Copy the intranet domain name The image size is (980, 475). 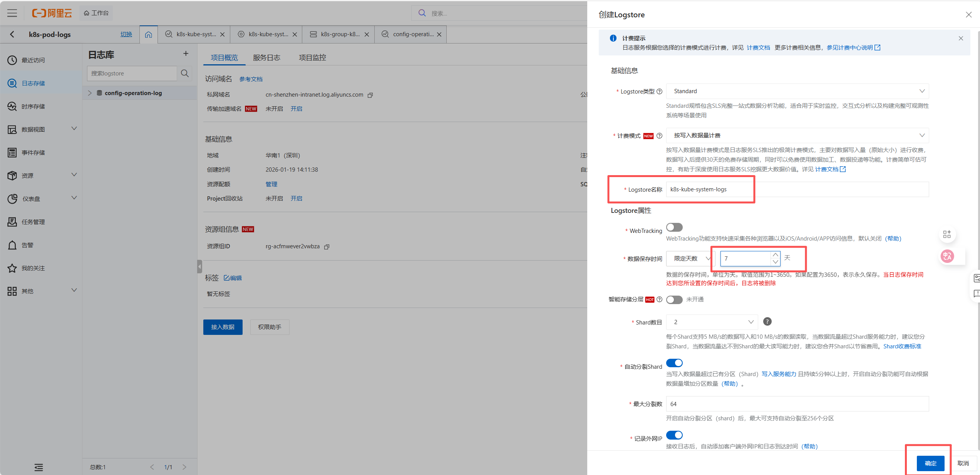pos(370,95)
